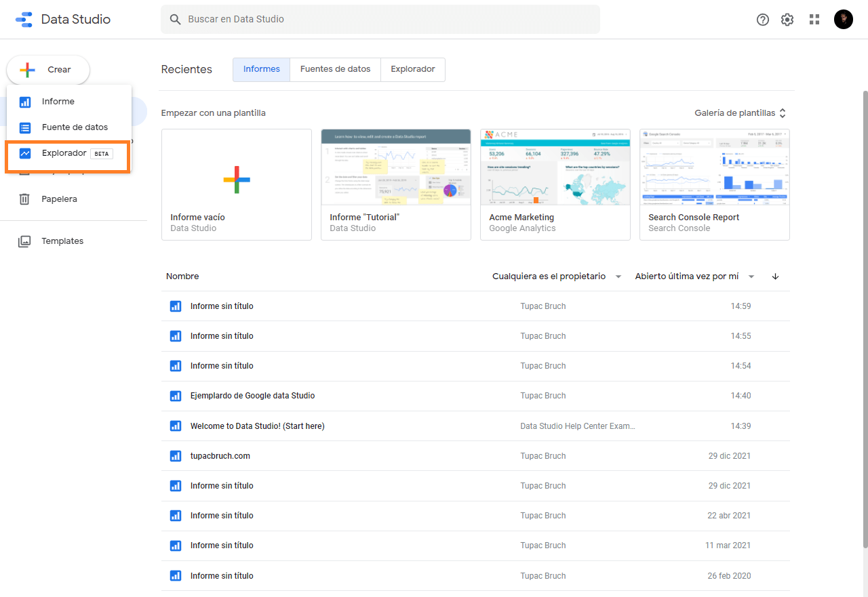The image size is (868, 597).
Task: Click report icon beside Welcome to Data Studio!
Action: point(176,426)
